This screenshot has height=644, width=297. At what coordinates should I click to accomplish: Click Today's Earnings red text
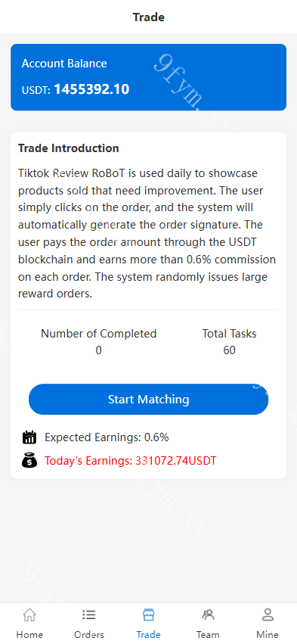pyautogui.click(x=131, y=461)
